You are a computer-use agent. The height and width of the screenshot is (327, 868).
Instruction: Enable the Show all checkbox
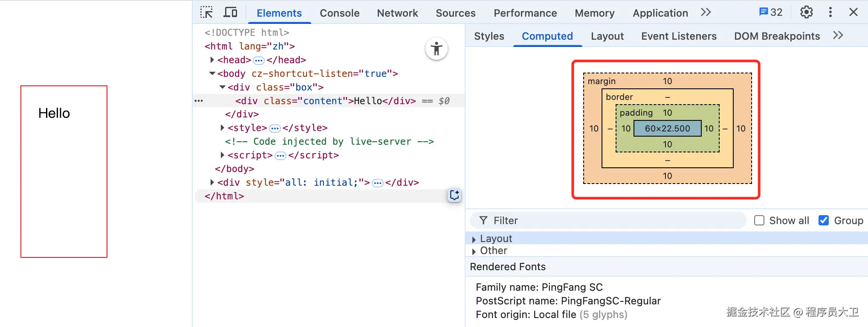tap(759, 220)
